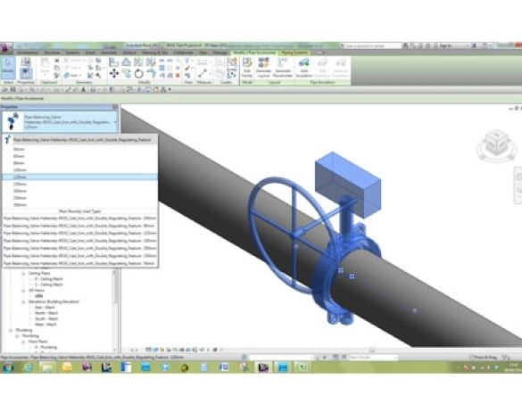Image resolution: width=522 pixels, height=420 pixels.
Task: Click the Generate Layout icon
Action: pyautogui.click(x=263, y=68)
